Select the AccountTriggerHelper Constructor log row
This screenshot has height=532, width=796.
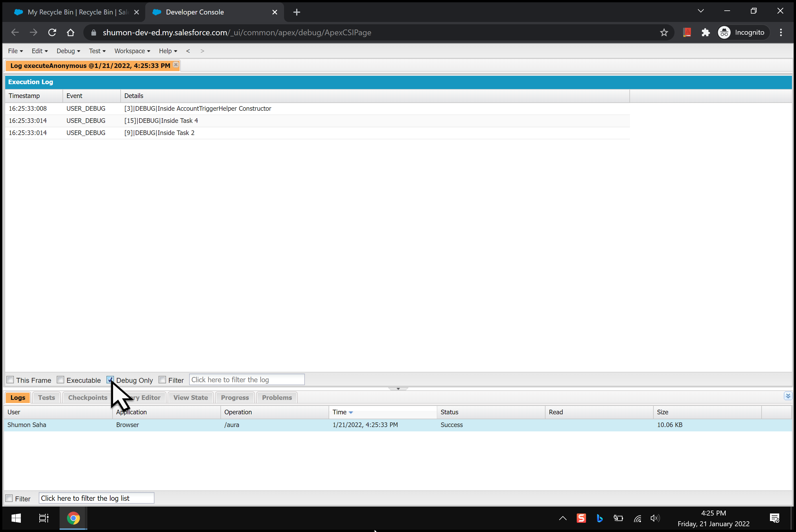pos(317,109)
